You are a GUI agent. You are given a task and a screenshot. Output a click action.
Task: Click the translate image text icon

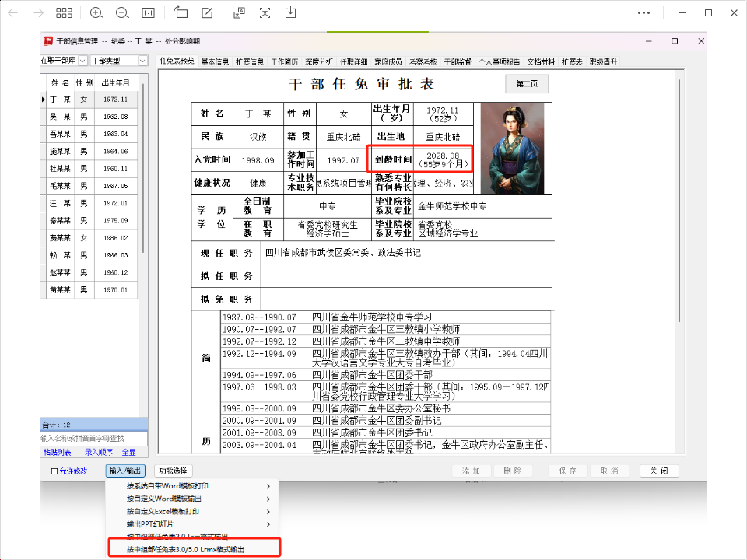coord(239,13)
